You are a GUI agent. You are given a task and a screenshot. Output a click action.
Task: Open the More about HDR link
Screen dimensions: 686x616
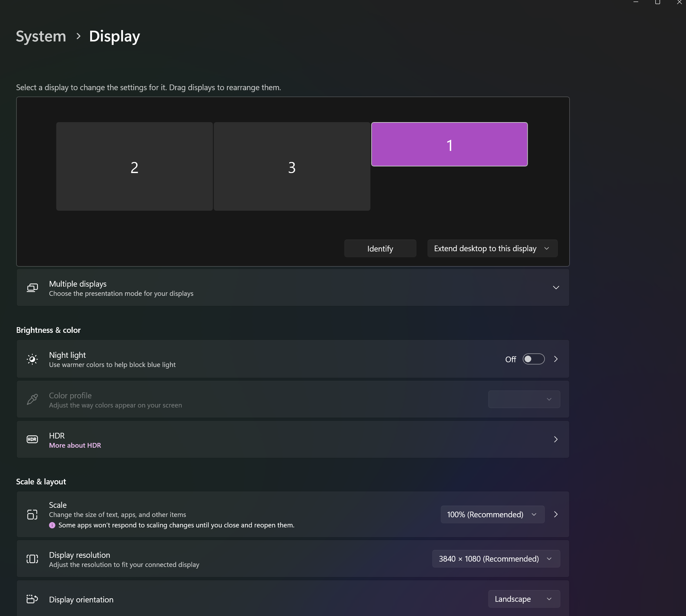pyautogui.click(x=75, y=445)
